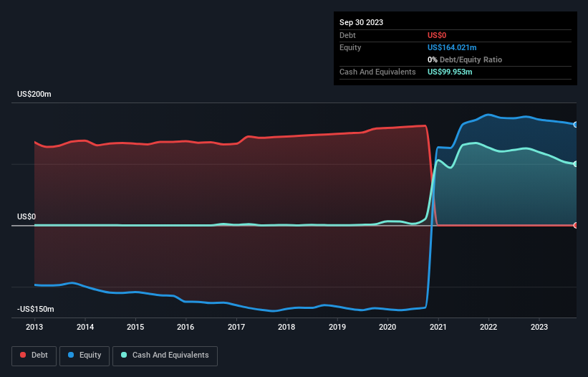Click the red Debt end-point marker

[576, 226]
